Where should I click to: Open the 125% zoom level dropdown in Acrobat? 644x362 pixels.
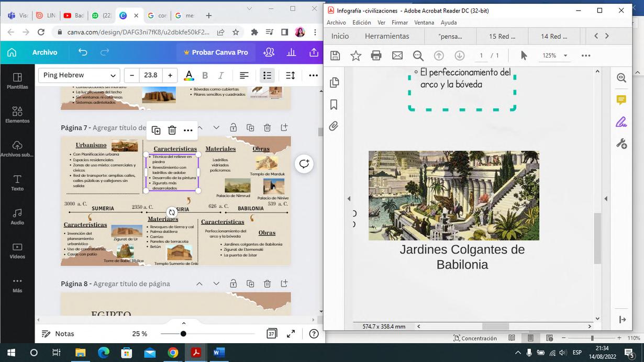(565, 55)
